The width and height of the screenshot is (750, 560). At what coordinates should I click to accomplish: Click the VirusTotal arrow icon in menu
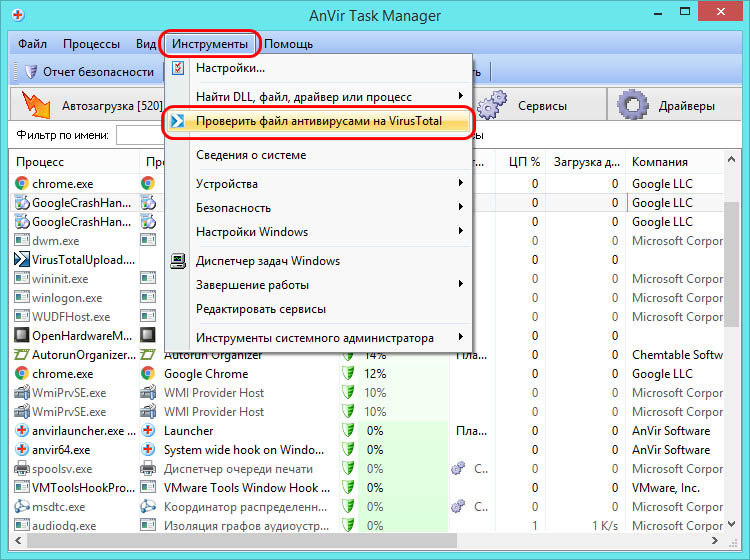coord(177,121)
